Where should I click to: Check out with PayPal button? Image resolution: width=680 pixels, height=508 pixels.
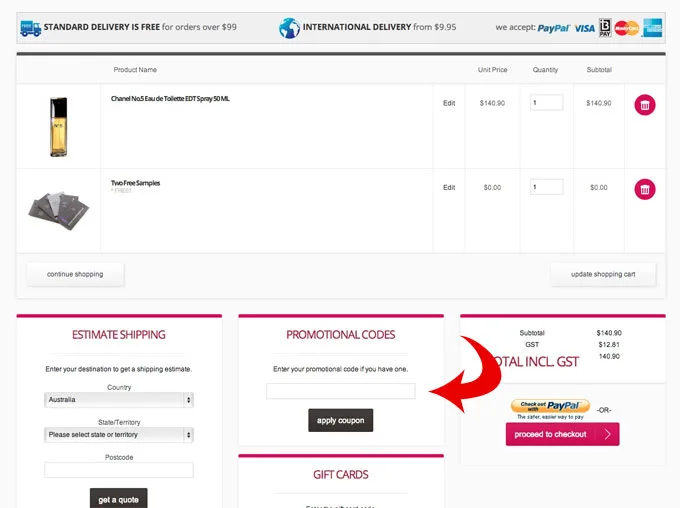(550, 409)
